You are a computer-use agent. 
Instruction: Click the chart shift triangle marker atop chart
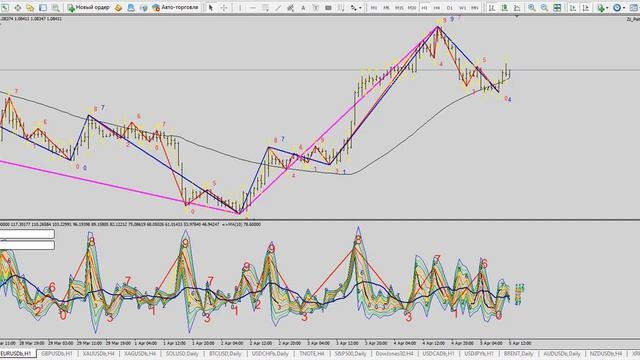point(517,17)
